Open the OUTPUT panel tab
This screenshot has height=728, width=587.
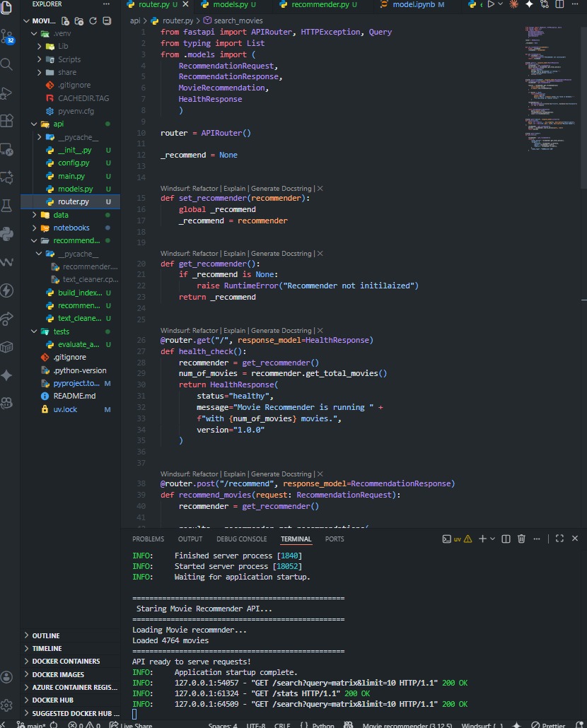pos(190,539)
